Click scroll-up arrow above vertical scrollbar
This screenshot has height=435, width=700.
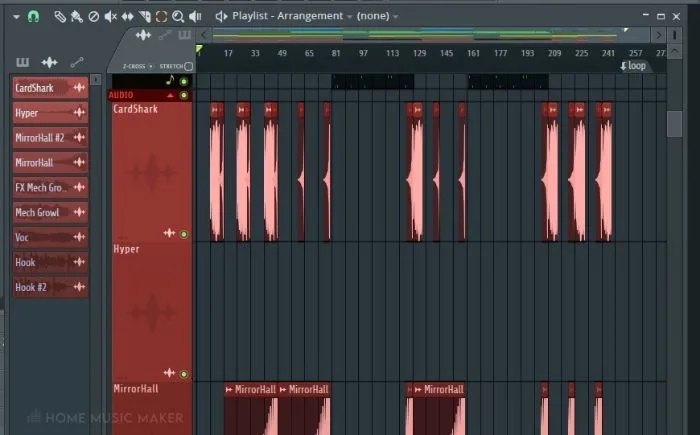point(675,51)
